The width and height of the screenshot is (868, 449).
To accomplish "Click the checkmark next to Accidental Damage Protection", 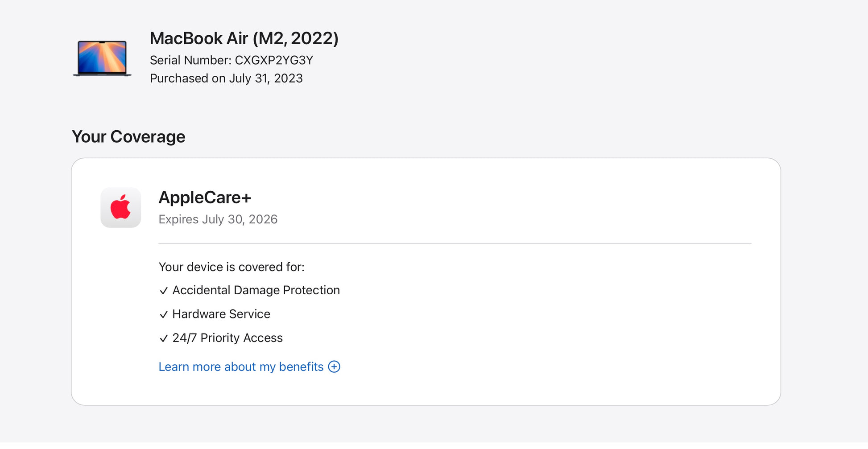I will point(164,291).
